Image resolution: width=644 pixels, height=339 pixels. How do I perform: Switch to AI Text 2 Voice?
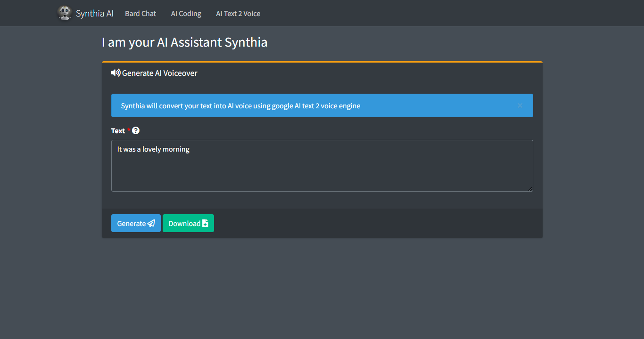238,14
